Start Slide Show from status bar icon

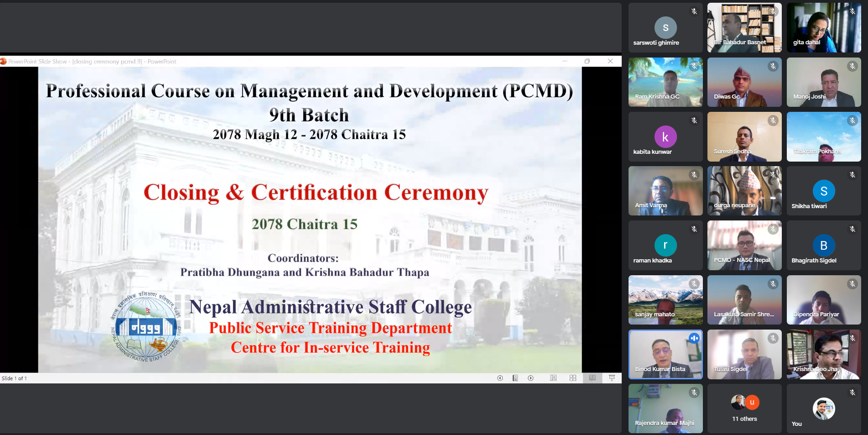[x=612, y=378]
